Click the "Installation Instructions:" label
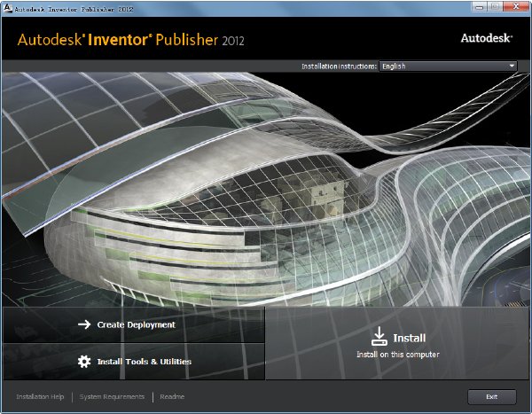Viewport: 532px width, 414px height. (x=339, y=66)
